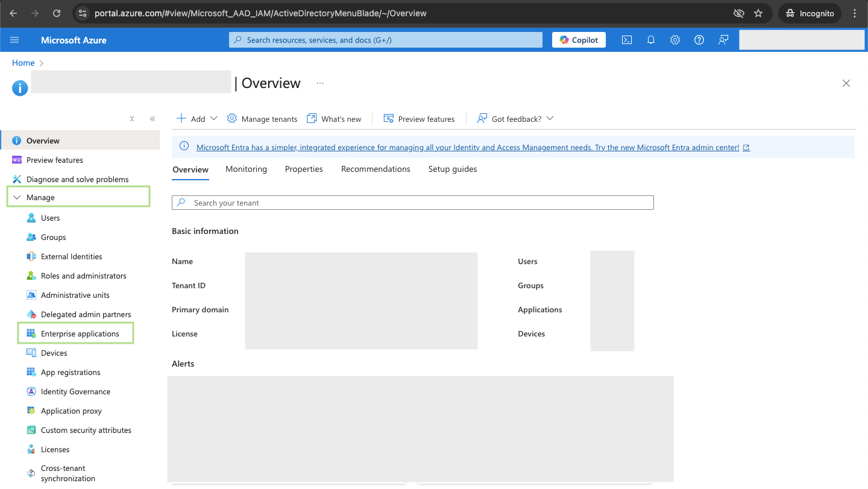
Task: Switch to the Monitoring tab
Action: click(x=246, y=169)
